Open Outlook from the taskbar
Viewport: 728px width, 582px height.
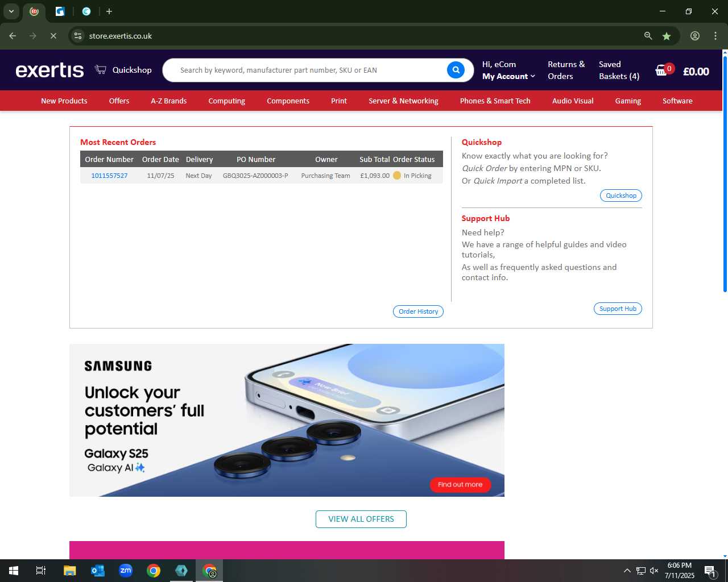[x=98, y=571]
